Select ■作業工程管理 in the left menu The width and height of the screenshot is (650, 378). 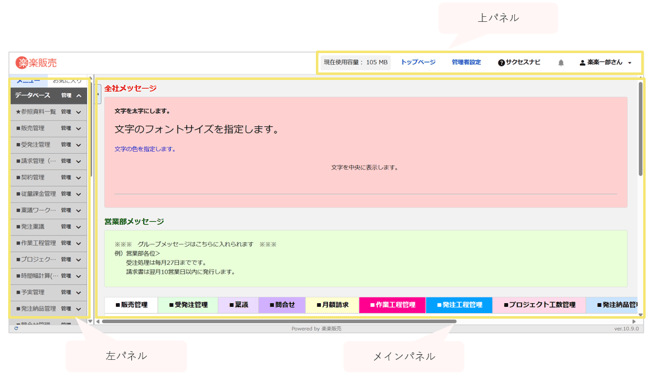pos(36,243)
